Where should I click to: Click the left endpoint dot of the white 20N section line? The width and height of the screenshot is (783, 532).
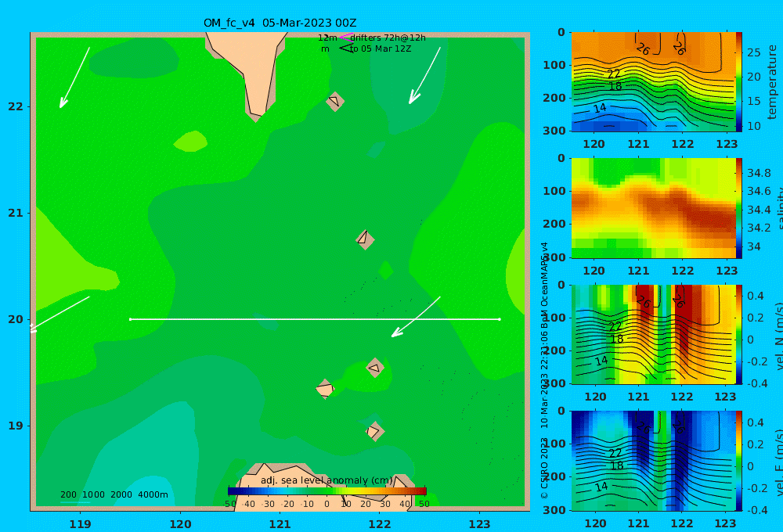click(x=130, y=319)
